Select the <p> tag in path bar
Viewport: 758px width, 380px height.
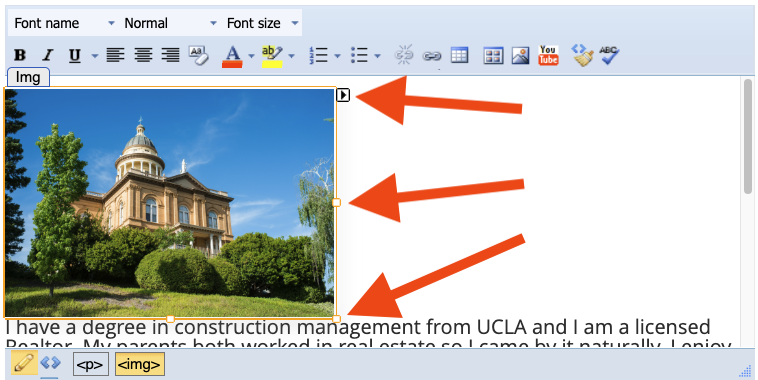point(91,365)
